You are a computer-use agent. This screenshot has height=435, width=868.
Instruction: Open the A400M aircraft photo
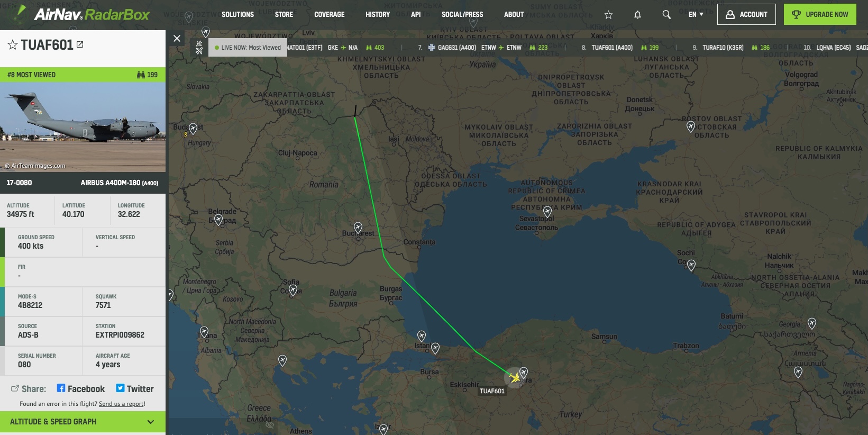(x=83, y=127)
